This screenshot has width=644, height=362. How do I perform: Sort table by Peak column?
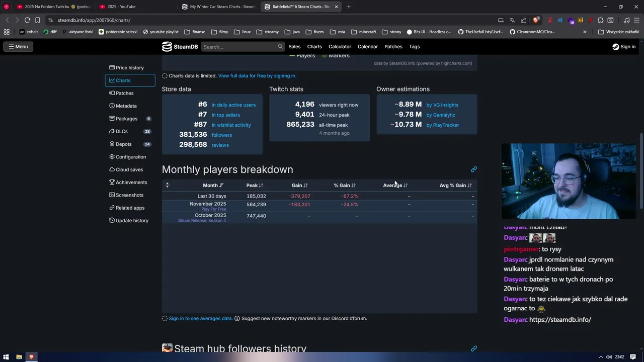coord(255,186)
